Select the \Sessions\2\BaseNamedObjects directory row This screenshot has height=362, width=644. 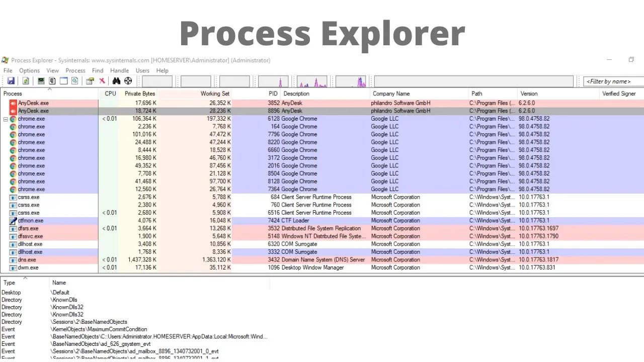135,322
